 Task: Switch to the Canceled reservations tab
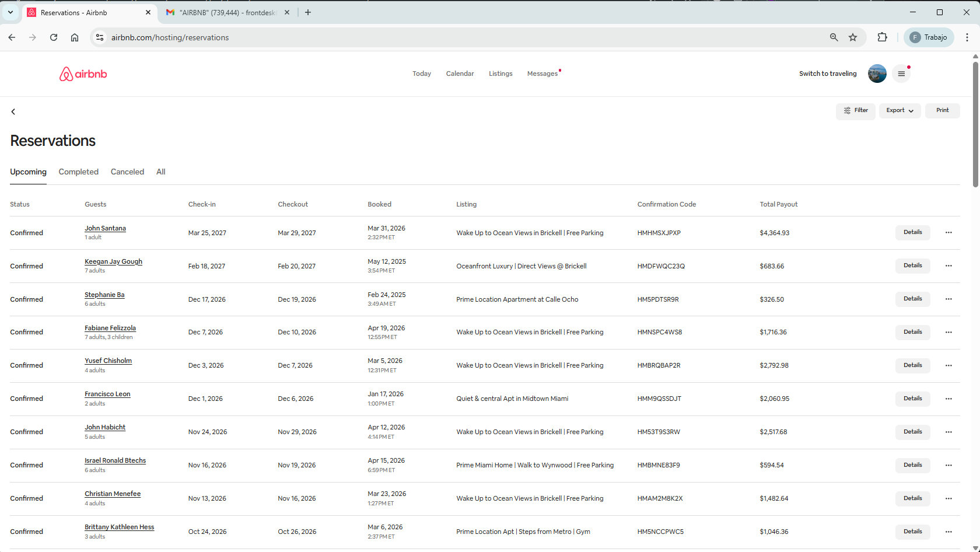[127, 172]
